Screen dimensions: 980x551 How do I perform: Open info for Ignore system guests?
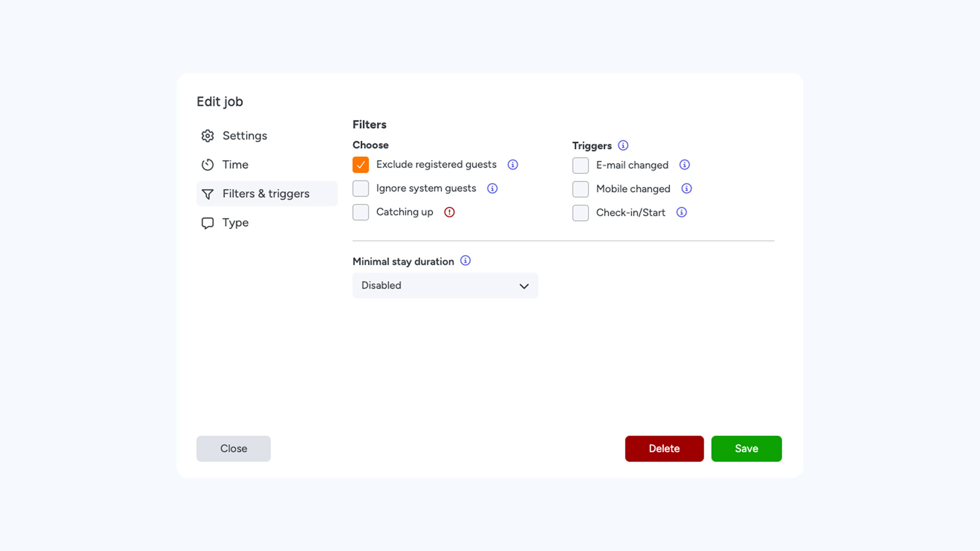[x=492, y=188]
